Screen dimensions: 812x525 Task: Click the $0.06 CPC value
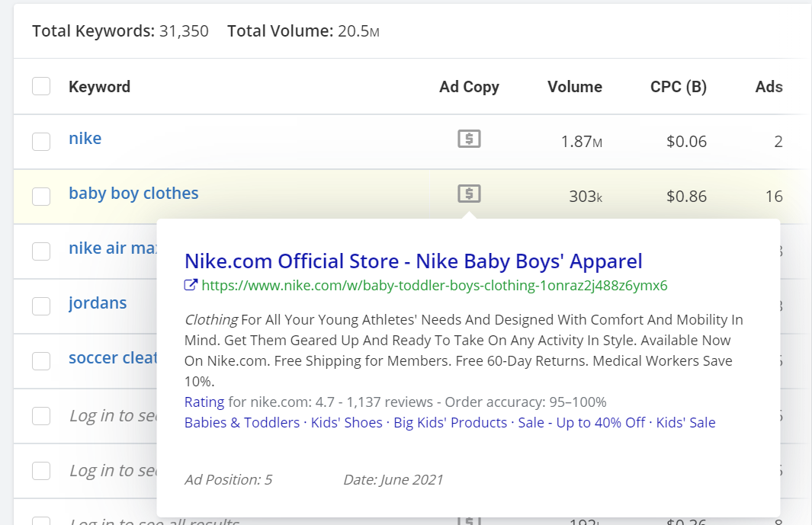[x=686, y=142]
